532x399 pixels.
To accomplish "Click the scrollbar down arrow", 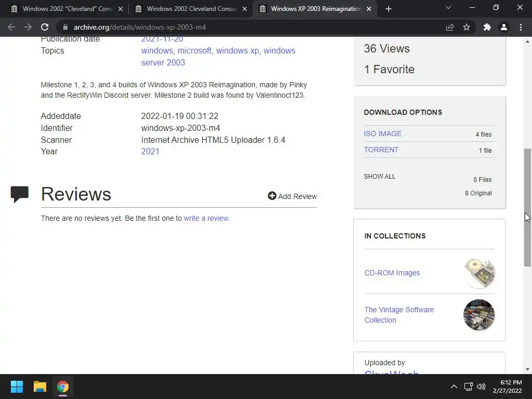I will click(x=528, y=369).
